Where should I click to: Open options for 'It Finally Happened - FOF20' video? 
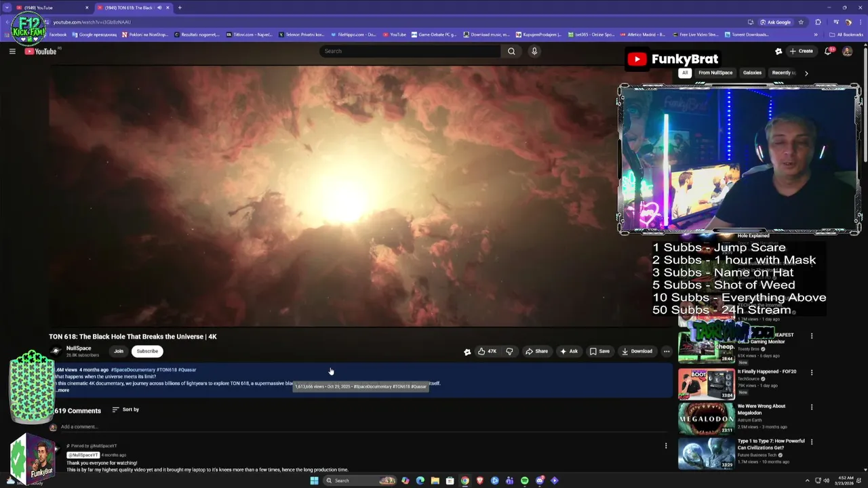point(812,372)
